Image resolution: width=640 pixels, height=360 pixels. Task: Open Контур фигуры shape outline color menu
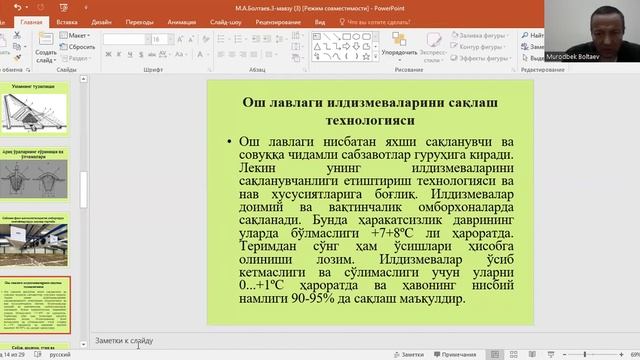click(478, 47)
